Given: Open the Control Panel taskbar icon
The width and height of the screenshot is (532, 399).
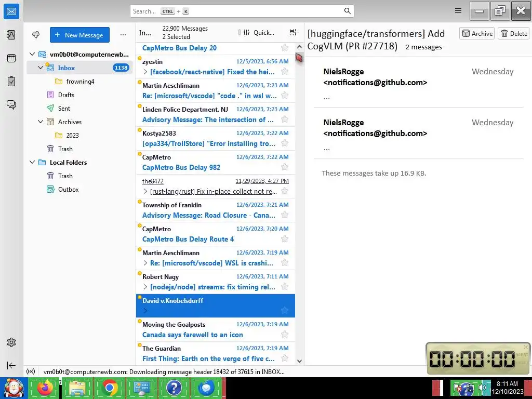Looking at the screenshot, I should coord(142,388).
